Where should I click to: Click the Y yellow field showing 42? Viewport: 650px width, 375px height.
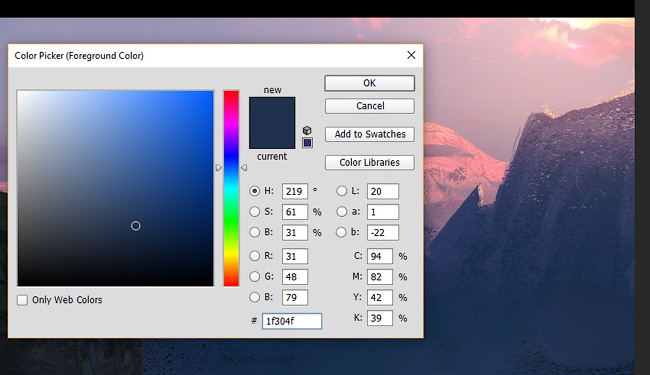[x=380, y=297]
